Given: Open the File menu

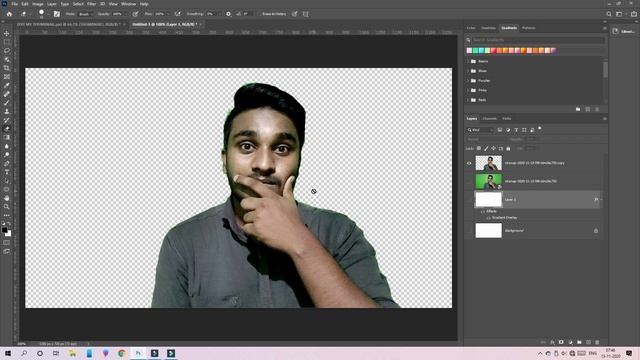Looking at the screenshot, I should (14, 4).
